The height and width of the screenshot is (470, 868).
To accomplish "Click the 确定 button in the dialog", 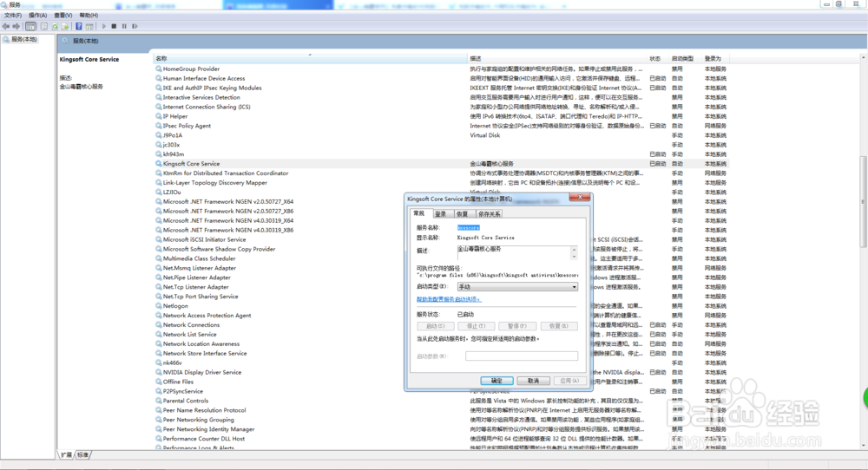I will coord(496,381).
